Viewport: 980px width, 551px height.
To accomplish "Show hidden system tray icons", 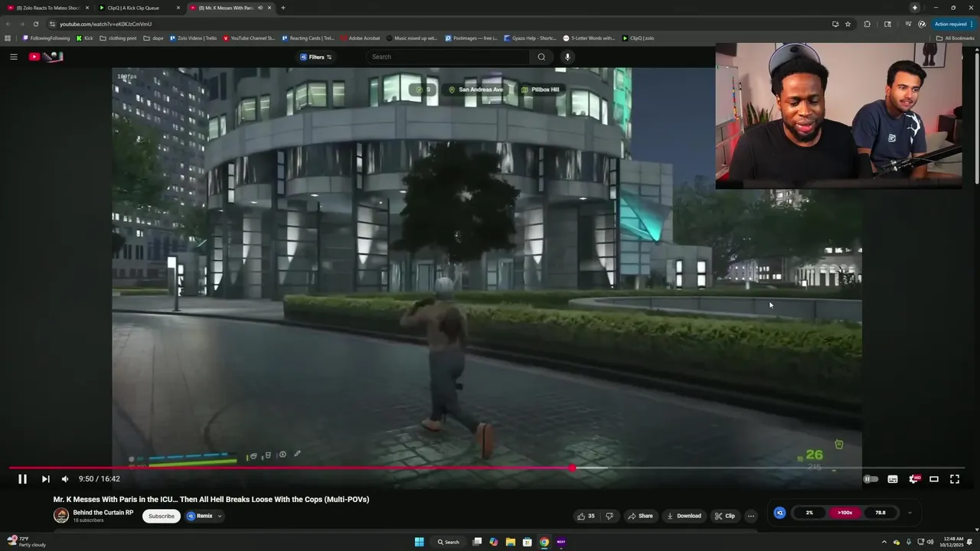I will [x=884, y=542].
